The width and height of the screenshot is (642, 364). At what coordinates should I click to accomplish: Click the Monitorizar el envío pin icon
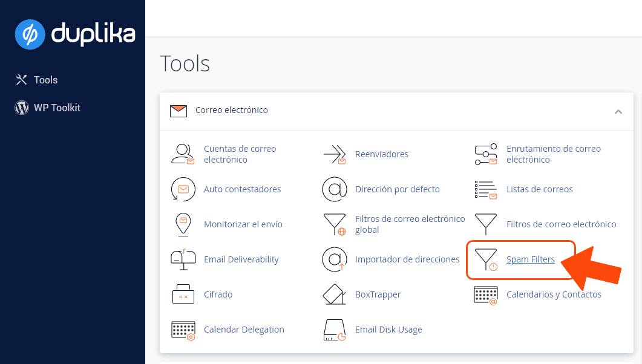tap(183, 224)
